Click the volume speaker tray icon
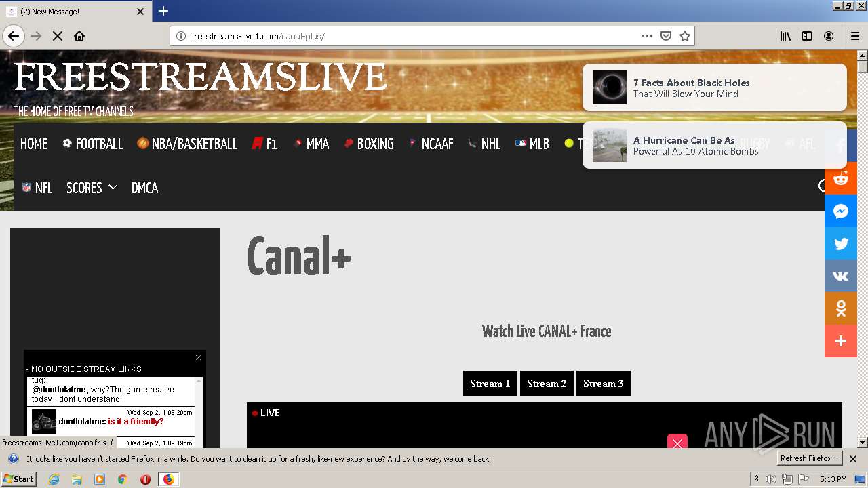868x488 pixels. (x=771, y=479)
